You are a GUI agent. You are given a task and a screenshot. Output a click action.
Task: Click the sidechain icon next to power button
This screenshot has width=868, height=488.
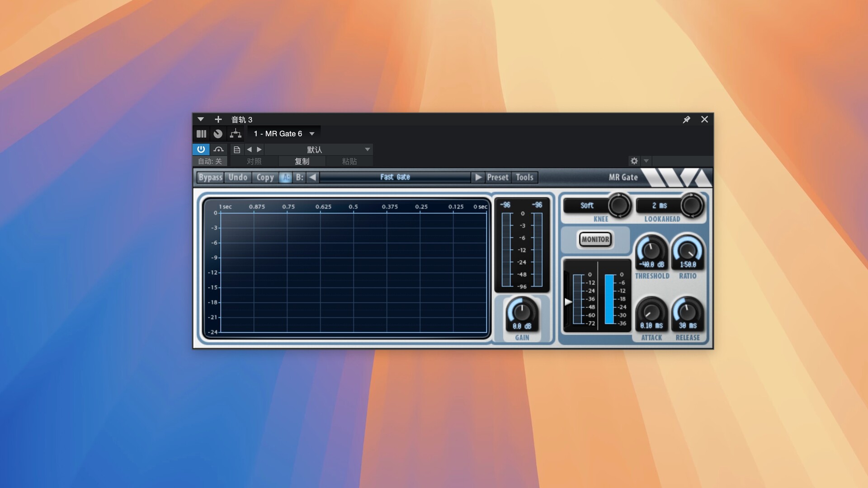coord(218,149)
